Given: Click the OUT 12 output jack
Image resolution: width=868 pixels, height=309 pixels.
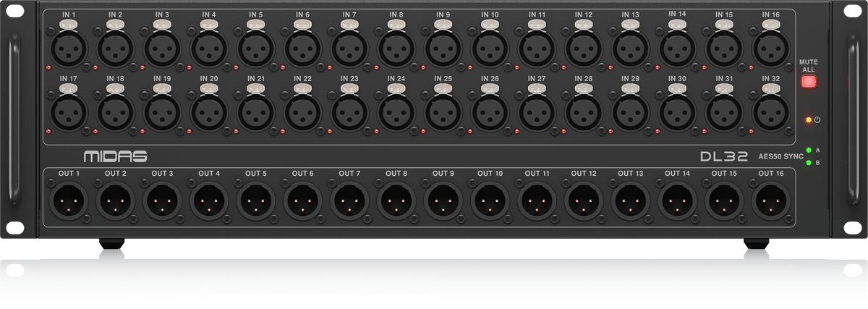Looking at the screenshot, I should click(584, 201).
